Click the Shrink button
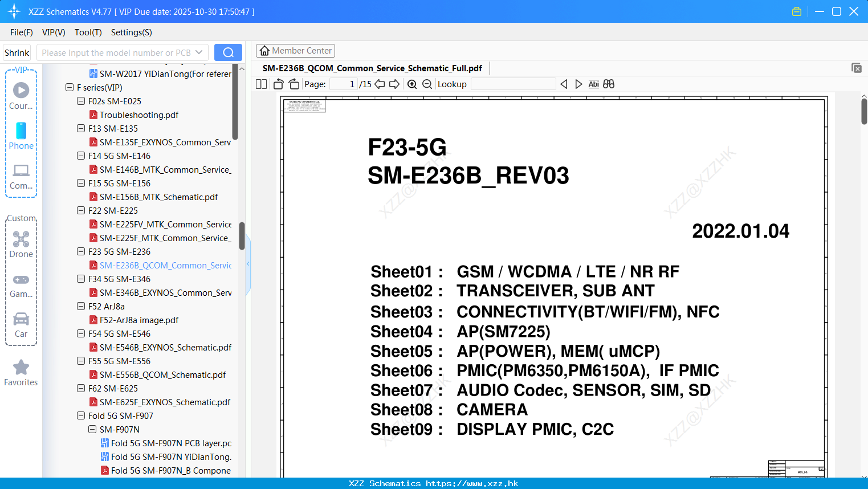868x489 pixels. [x=17, y=52]
